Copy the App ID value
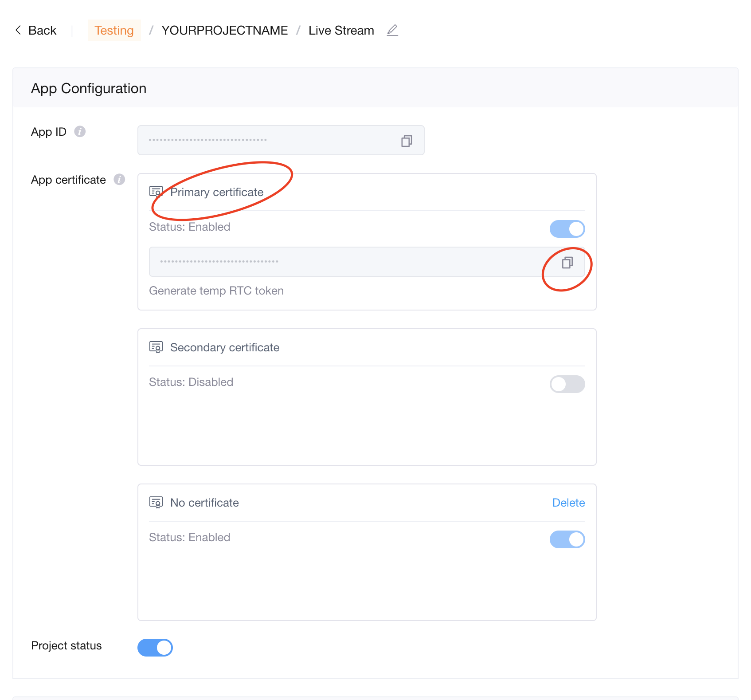 [x=407, y=141]
